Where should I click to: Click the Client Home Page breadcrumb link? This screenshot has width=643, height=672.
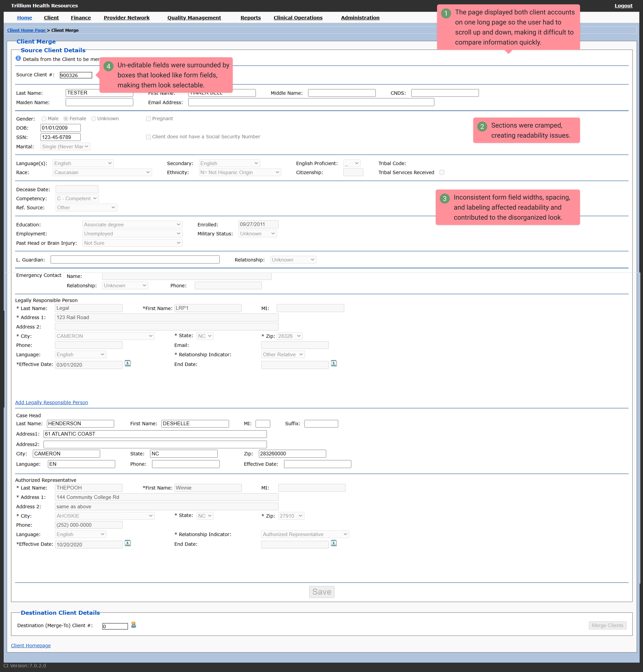[x=26, y=30]
